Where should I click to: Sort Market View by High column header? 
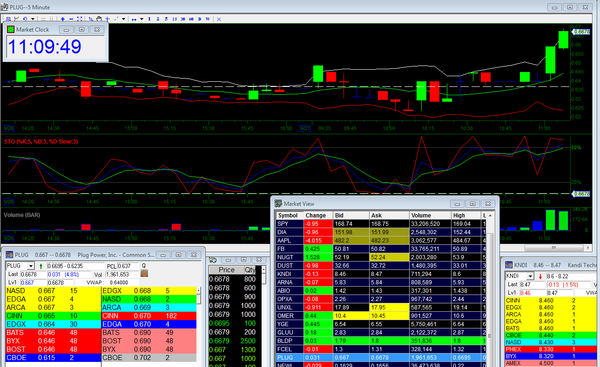pyautogui.click(x=466, y=215)
